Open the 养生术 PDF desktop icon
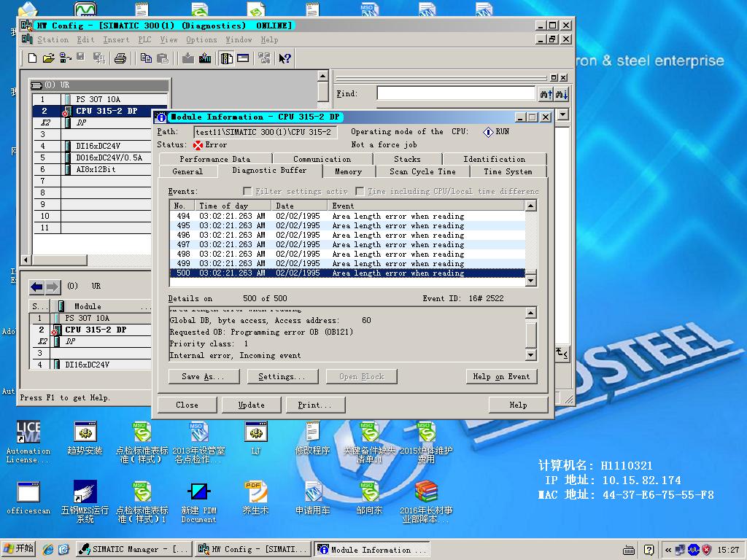 pos(255,498)
